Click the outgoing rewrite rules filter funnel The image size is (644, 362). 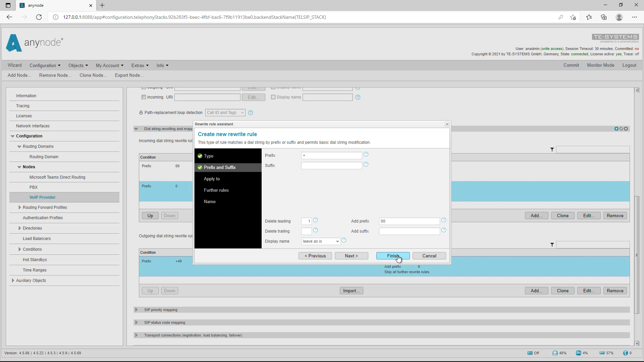click(552, 245)
